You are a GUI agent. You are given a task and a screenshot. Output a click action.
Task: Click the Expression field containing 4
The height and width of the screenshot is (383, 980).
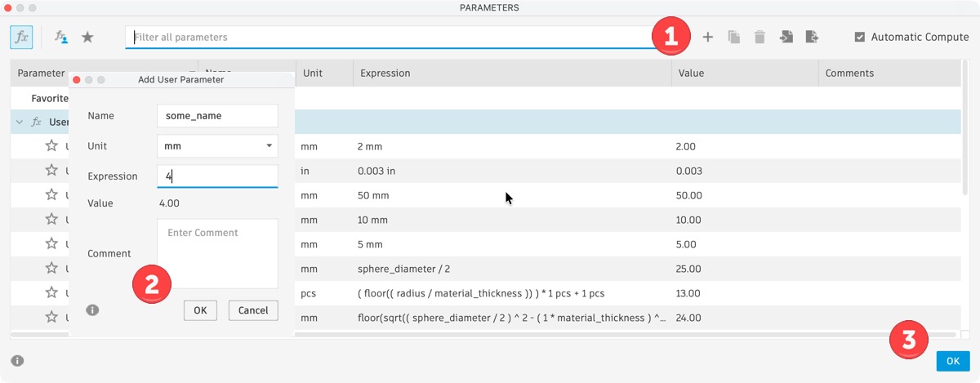(x=217, y=176)
